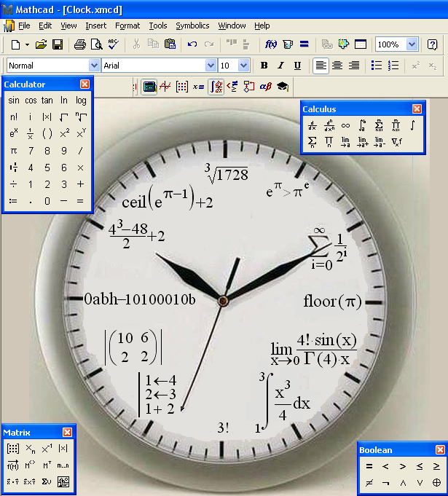Viewport: 448px width, 496px height.
Task: Set left text alignment
Action: pyautogui.click(x=321, y=66)
